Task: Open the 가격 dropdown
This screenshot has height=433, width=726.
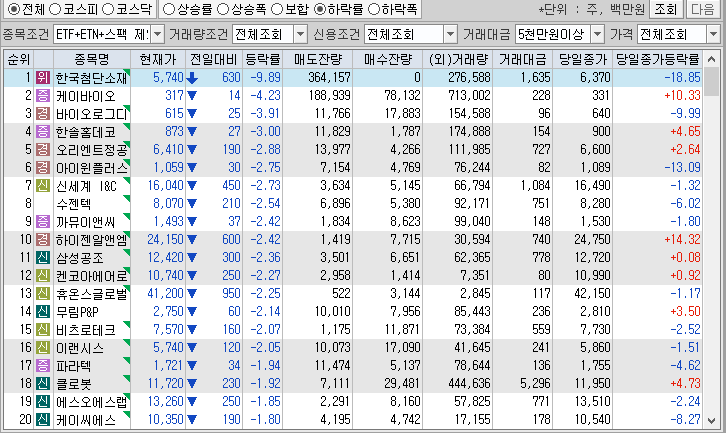Action: 713,34
